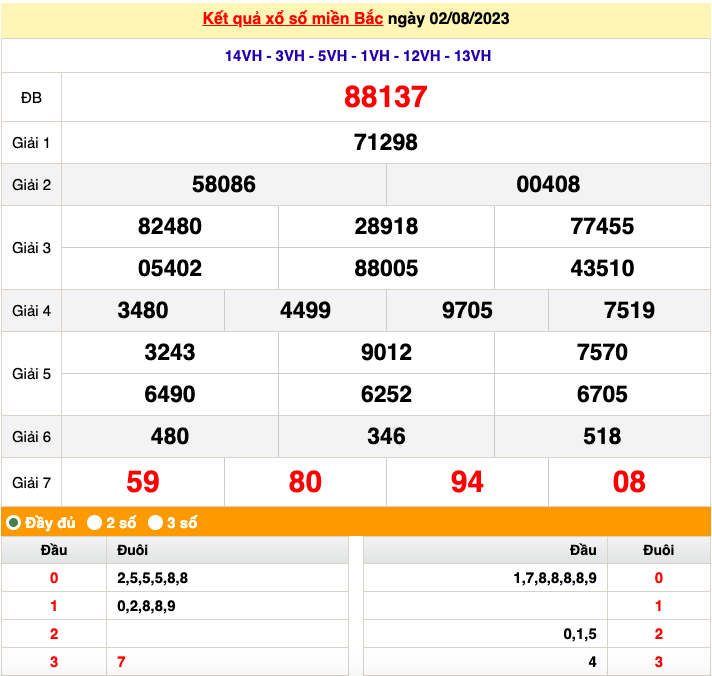Click the Giải 5 number 9012
Image resolution: width=712 pixels, height=676 pixels.
point(385,352)
